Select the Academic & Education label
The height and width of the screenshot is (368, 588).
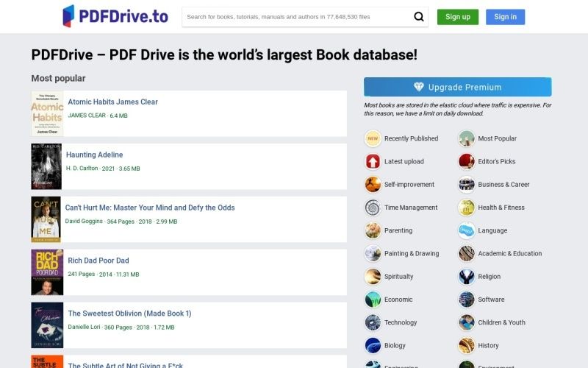click(x=509, y=253)
